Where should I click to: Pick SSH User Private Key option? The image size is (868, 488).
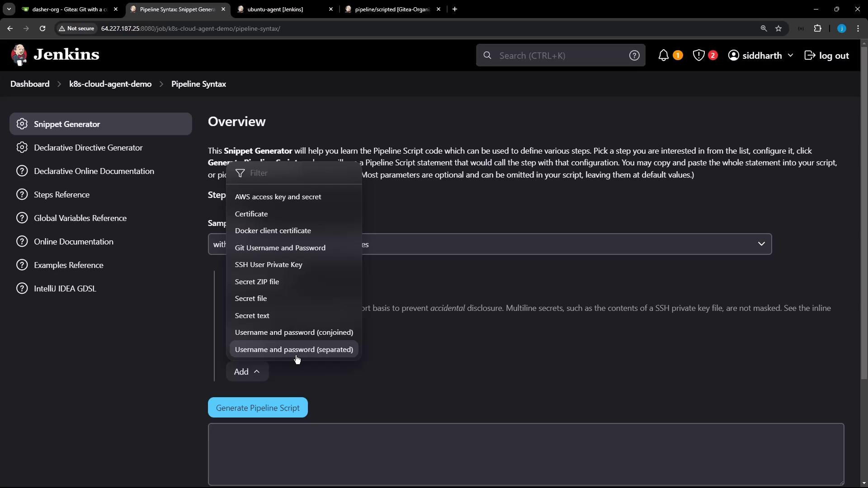(x=269, y=264)
